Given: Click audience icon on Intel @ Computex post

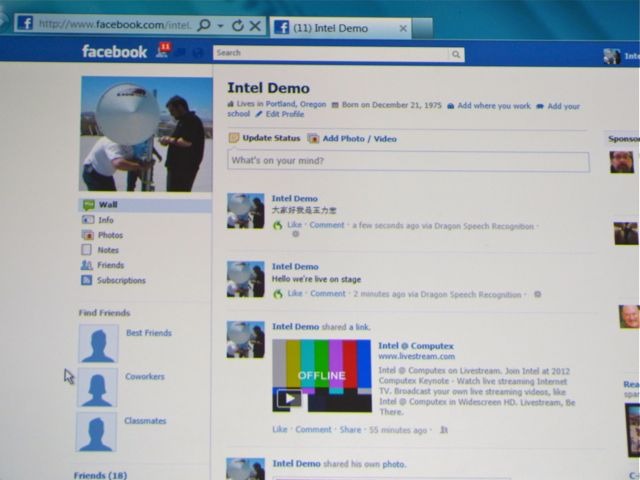Looking at the screenshot, I should [444, 430].
